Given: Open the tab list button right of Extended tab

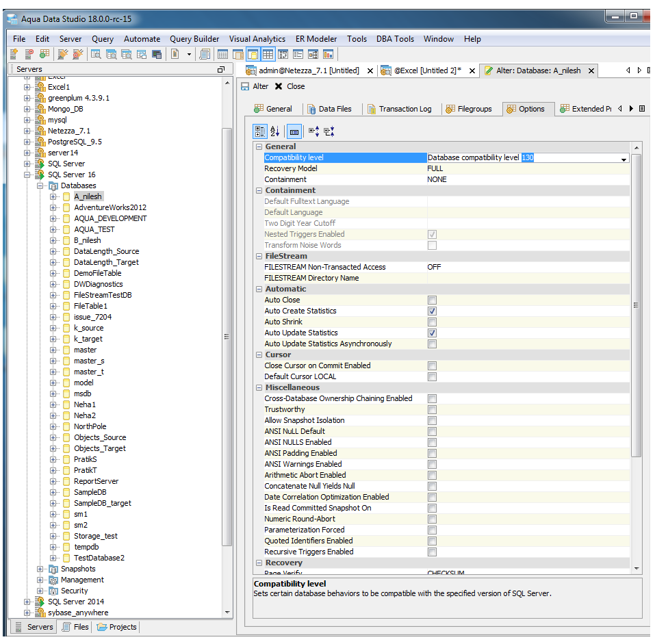Looking at the screenshot, I should pyautogui.click(x=642, y=109).
